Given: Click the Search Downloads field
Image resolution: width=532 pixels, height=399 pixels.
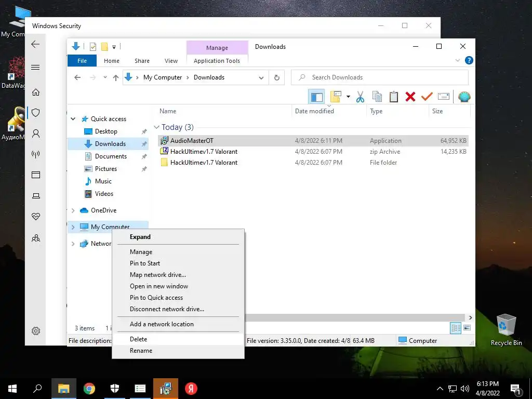Looking at the screenshot, I should point(380,77).
